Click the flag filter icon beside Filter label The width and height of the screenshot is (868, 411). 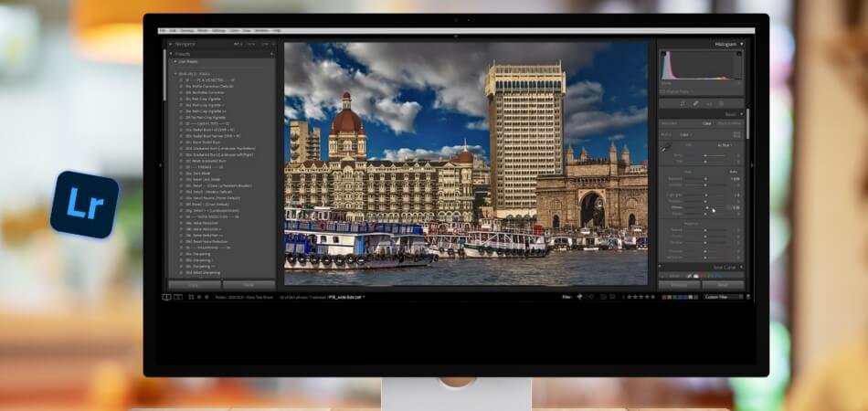(579, 297)
